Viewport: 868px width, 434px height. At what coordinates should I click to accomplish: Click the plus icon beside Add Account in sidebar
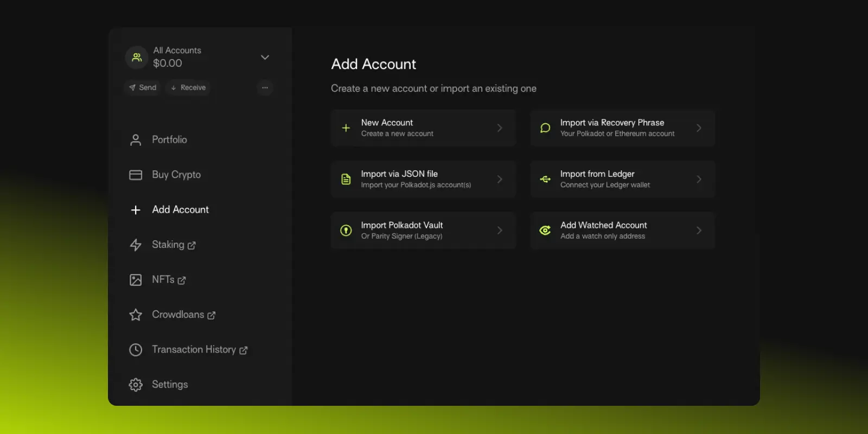pos(136,210)
